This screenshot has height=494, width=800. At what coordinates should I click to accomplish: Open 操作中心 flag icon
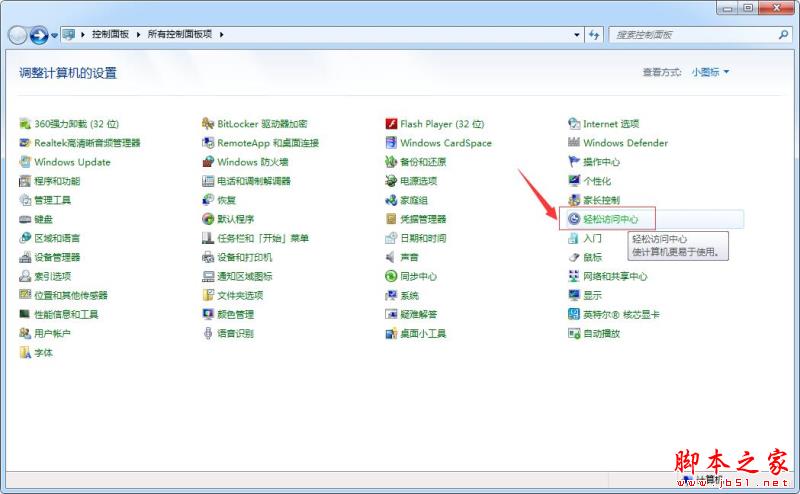(574, 162)
